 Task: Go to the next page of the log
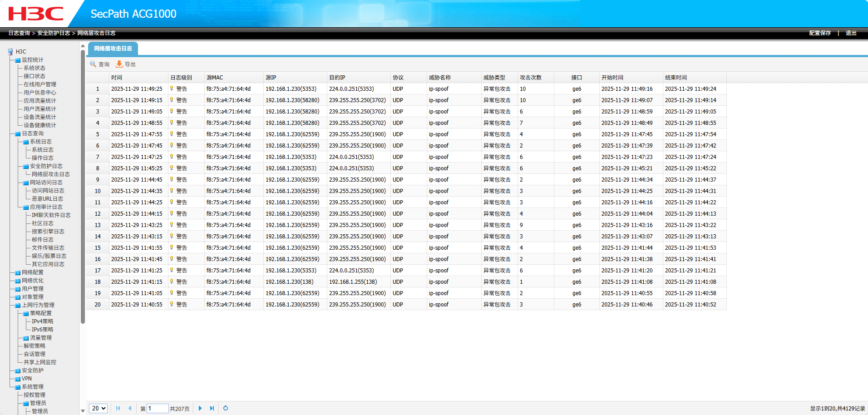[200, 408]
